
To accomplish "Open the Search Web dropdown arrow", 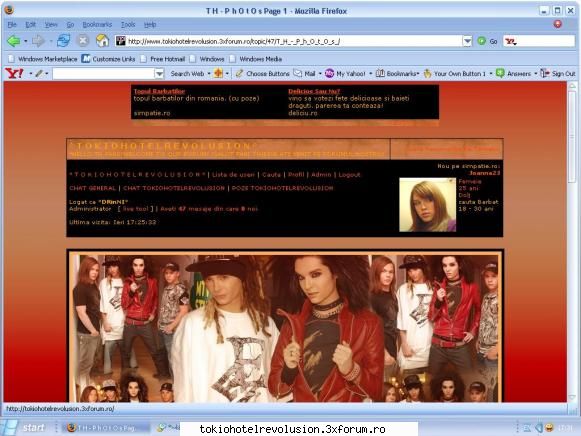I will (209, 73).
